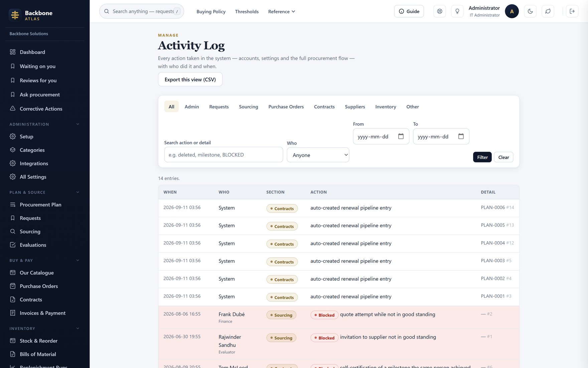Viewport: 588px width, 368px height.
Task: Open Requests in Plan & Source
Action: tap(45, 218)
